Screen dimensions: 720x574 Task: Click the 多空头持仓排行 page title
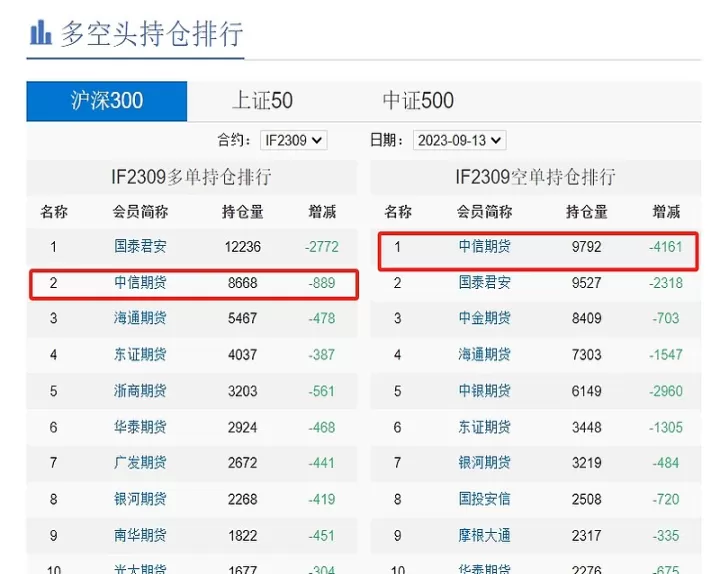tap(152, 34)
